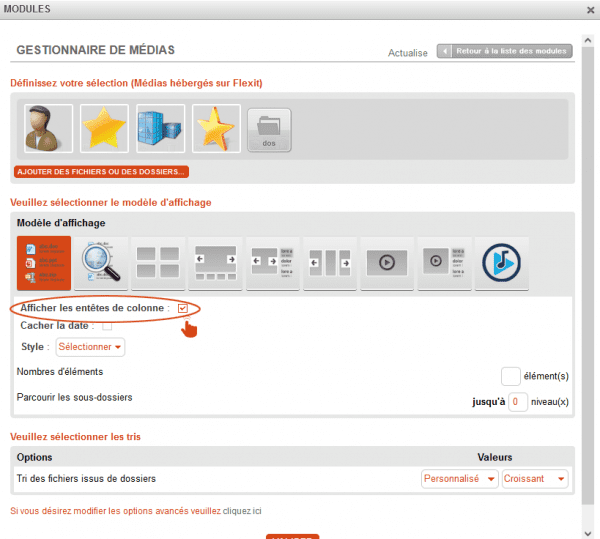
Task: Select the blue building media thumbnail
Action: [x=160, y=130]
